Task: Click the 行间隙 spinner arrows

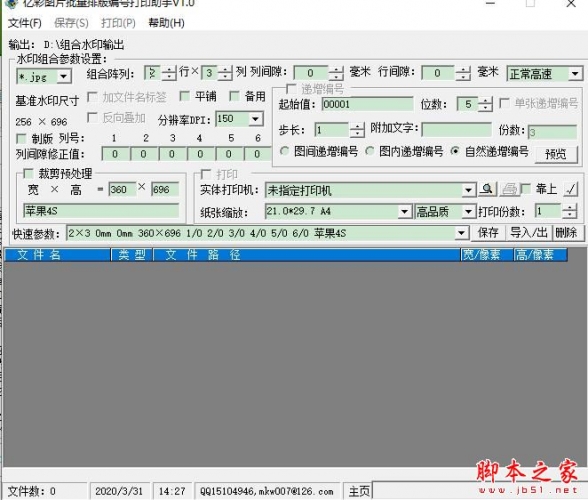Action: [x=464, y=73]
